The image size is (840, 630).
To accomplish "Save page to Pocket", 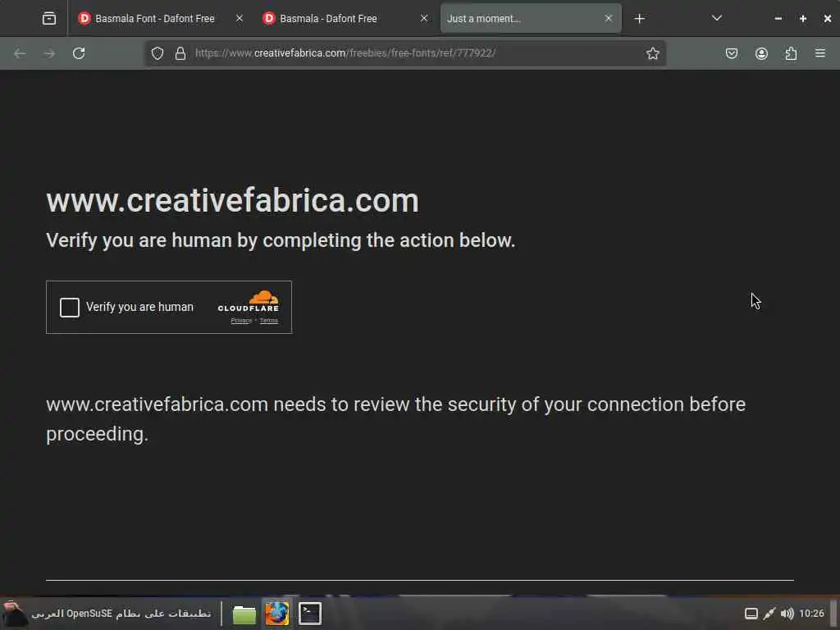I will click(732, 53).
